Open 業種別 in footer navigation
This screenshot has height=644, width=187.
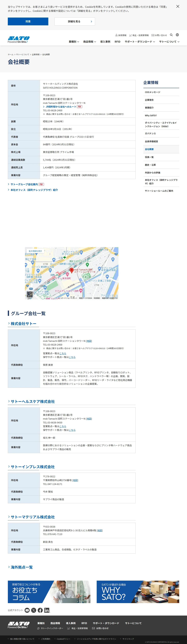click(x=41, y=623)
